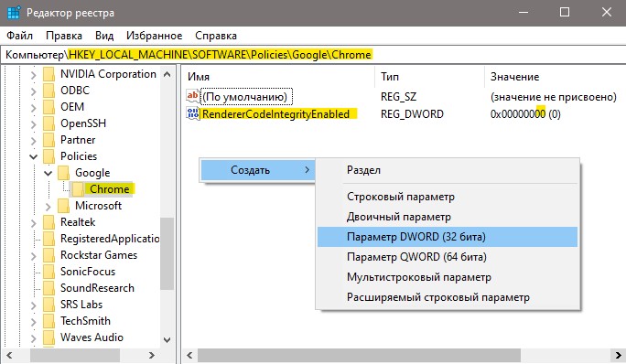Click the Partner folder icon

point(49,140)
